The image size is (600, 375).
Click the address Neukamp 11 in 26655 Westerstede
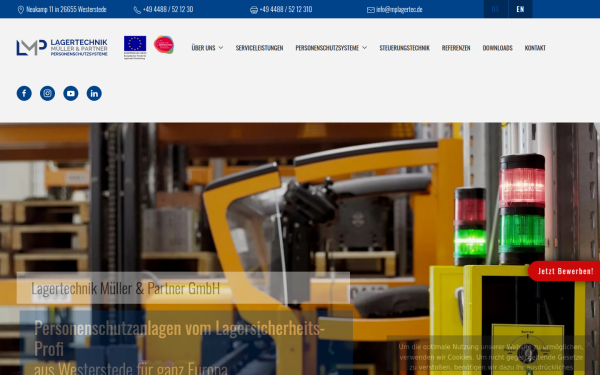coord(66,10)
